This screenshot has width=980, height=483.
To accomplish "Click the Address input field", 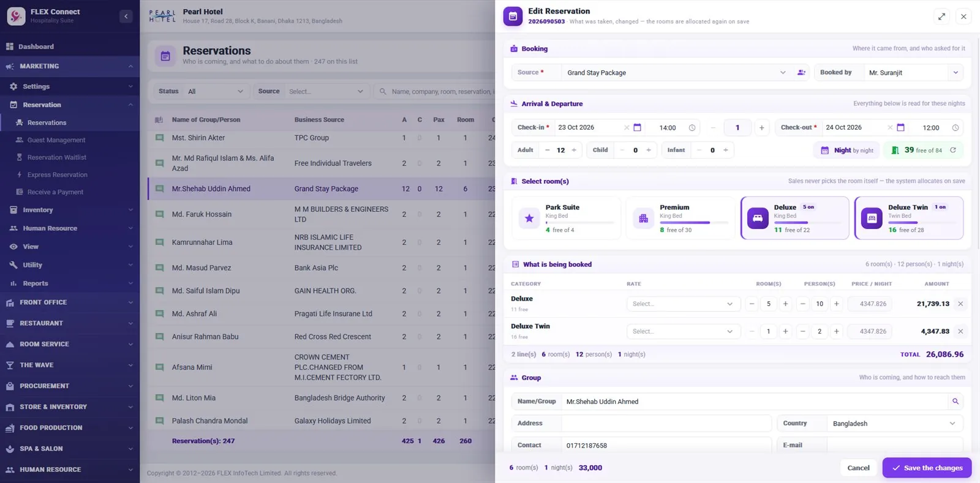I will pyautogui.click(x=666, y=423).
